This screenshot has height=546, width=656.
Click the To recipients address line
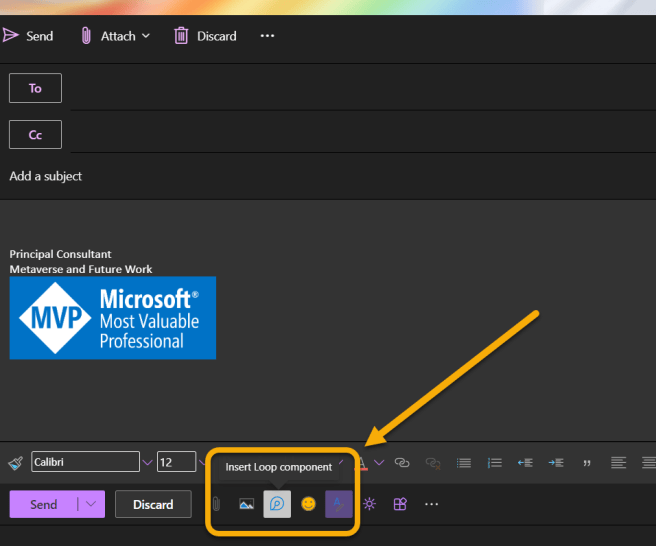click(x=363, y=88)
